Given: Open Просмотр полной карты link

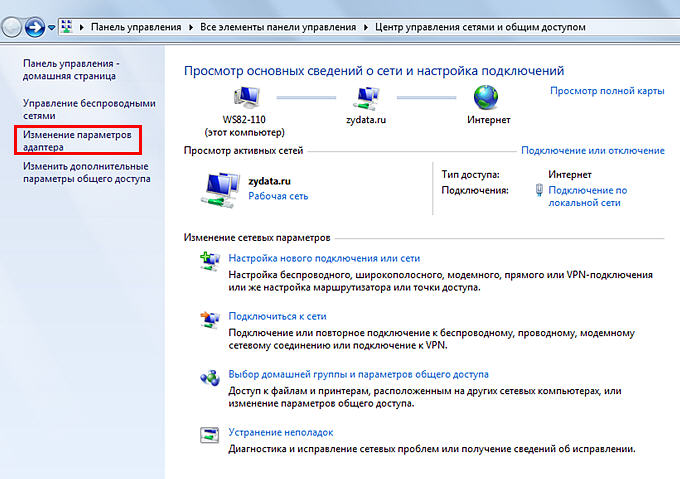Looking at the screenshot, I should pos(607,91).
